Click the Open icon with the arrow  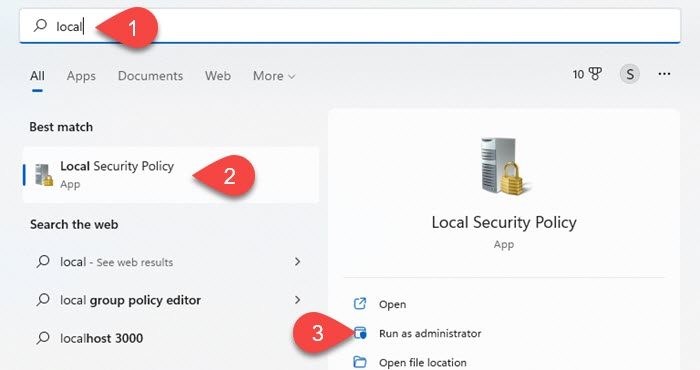(x=360, y=304)
